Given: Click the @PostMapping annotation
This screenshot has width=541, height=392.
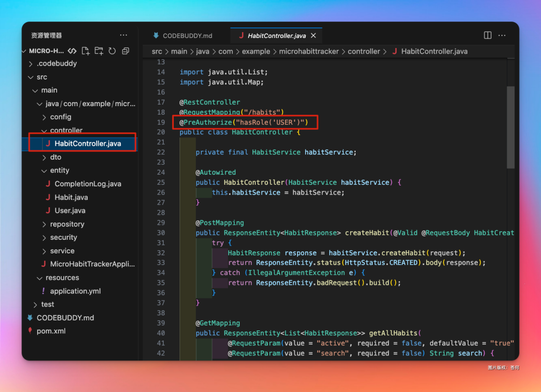Looking at the screenshot, I should 220,223.
